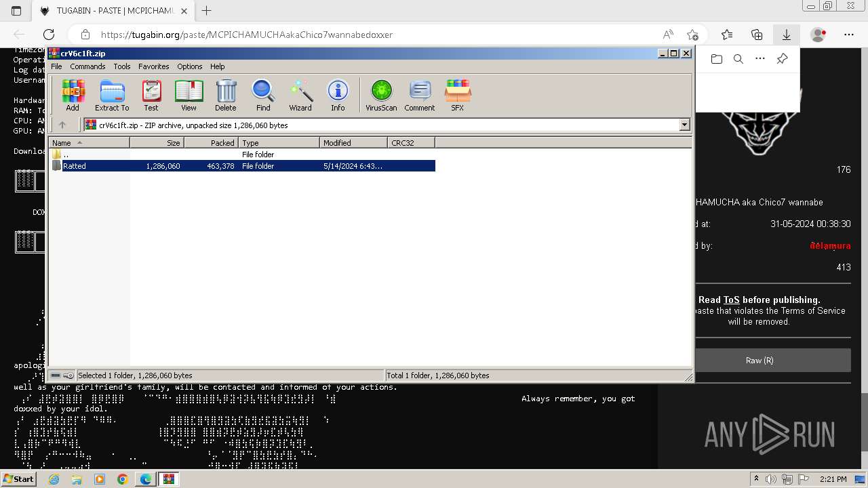
Task: Open the Tools menu
Action: click(x=122, y=66)
